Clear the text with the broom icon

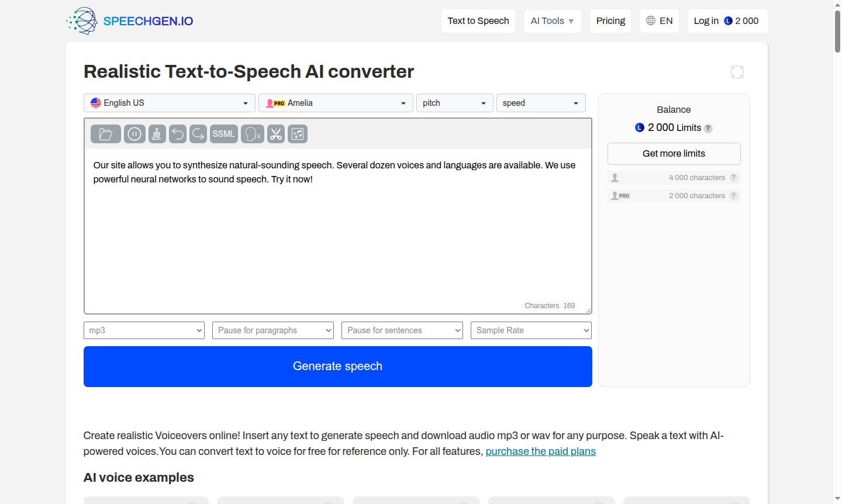tap(157, 133)
